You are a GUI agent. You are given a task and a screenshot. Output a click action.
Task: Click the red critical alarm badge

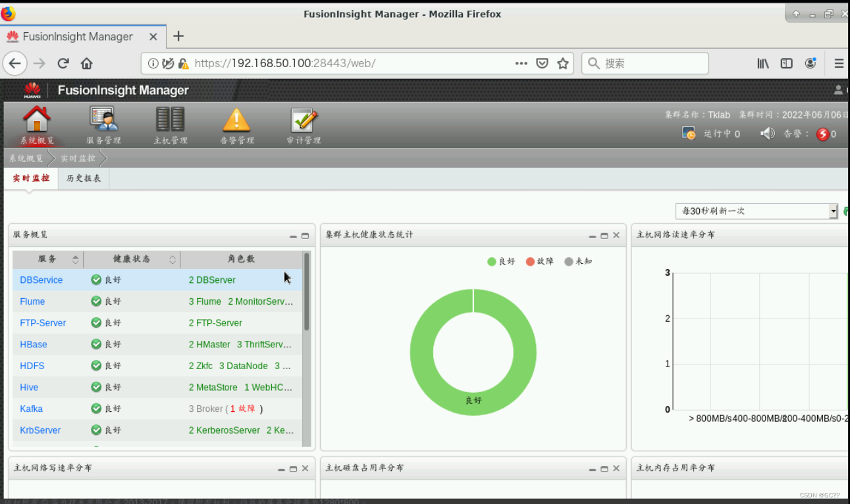point(822,134)
